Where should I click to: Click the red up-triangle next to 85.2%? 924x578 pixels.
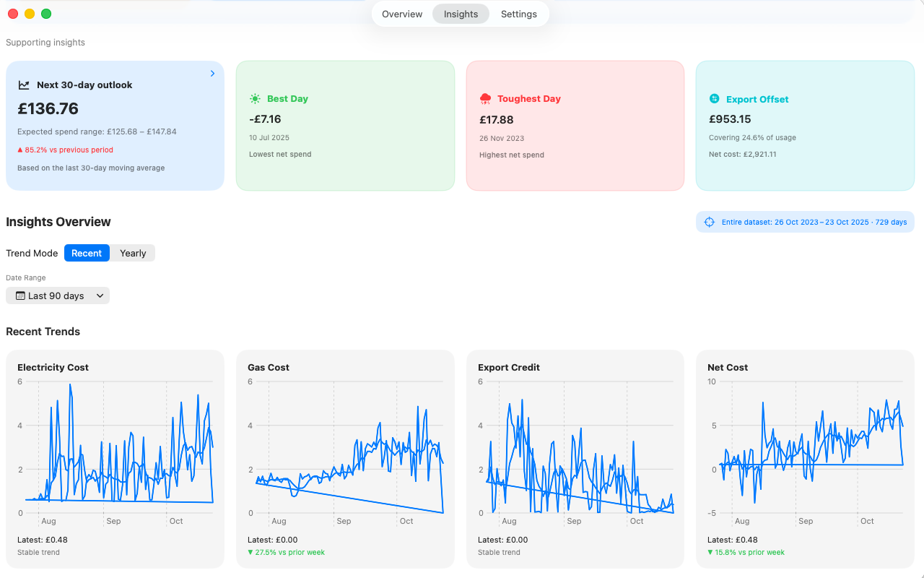pos(20,150)
